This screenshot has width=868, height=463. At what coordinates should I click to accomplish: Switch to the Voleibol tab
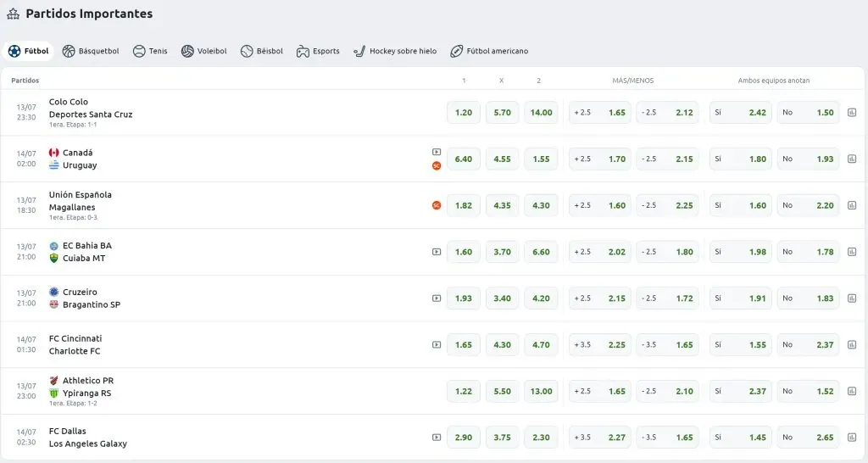pos(204,51)
